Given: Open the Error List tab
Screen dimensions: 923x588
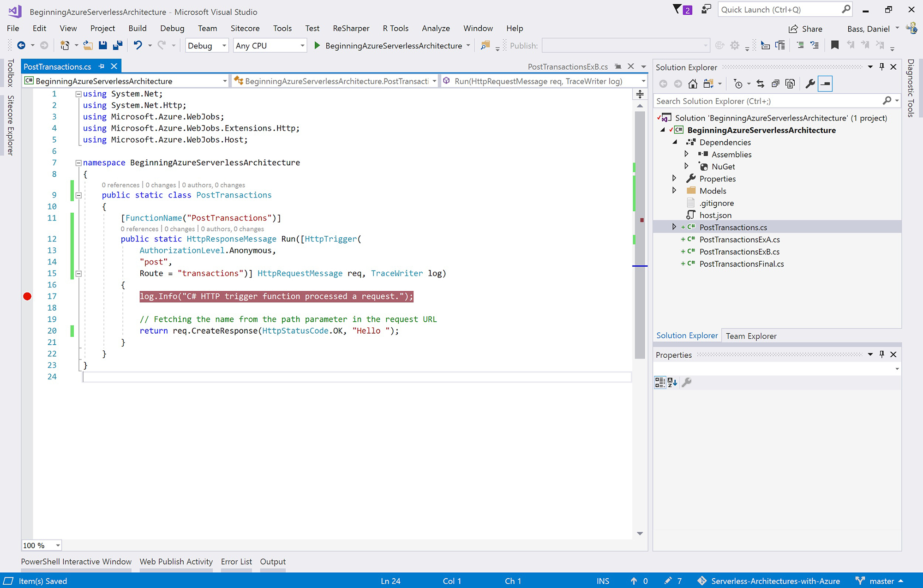Looking at the screenshot, I should click(x=236, y=562).
